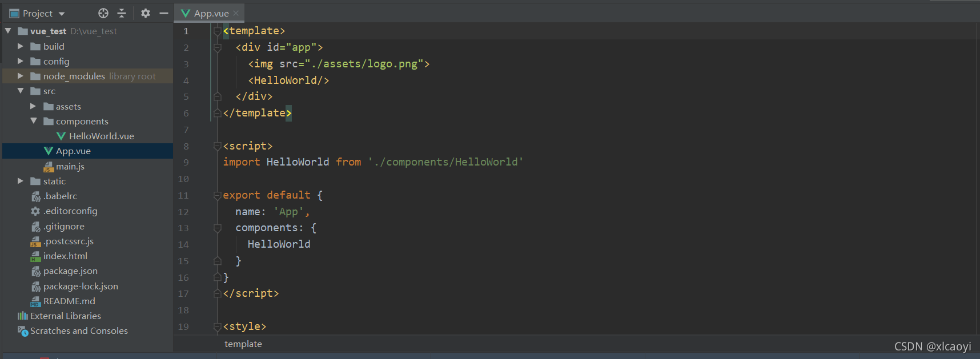Select package.json file
Screen dimensions: 980x359
(70, 271)
